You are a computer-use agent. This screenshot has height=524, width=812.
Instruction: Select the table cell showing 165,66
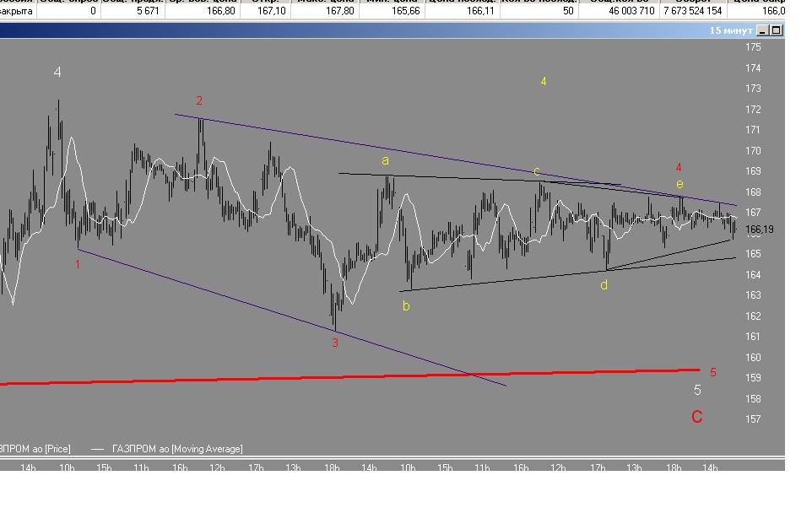click(x=392, y=10)
